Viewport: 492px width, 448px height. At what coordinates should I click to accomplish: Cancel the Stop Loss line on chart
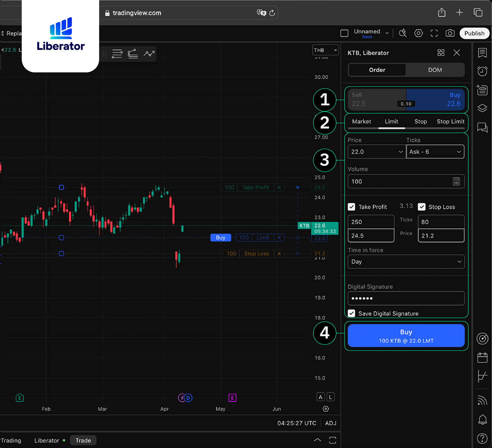[x=279, y=254]
